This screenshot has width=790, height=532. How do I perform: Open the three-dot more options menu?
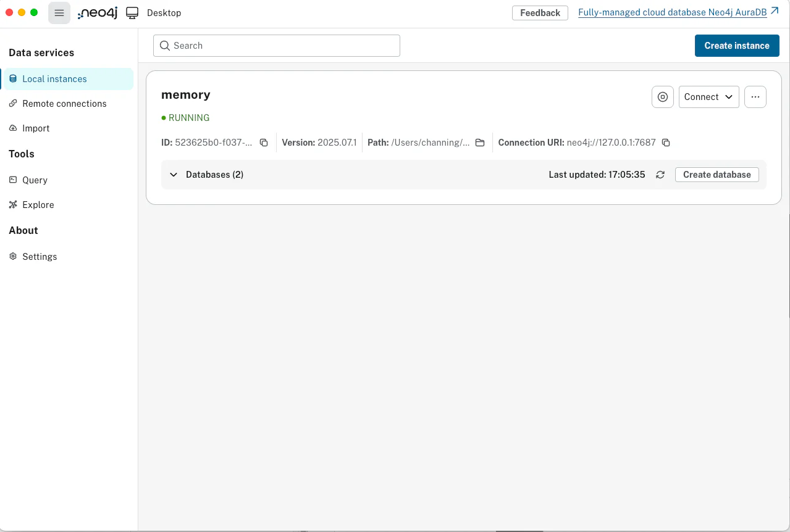click(x=755, y=97)
